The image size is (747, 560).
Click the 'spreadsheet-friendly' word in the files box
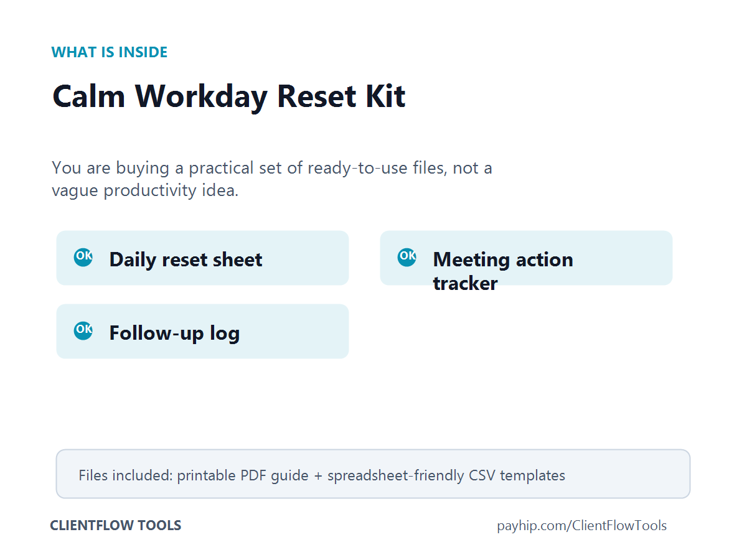[396, 476]
